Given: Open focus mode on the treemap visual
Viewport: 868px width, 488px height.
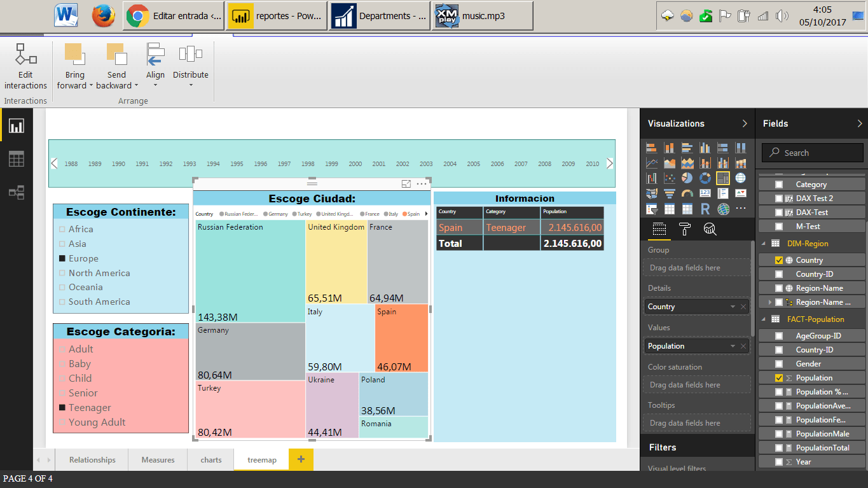Looking at the screenshot, I should tap(406, 184).
